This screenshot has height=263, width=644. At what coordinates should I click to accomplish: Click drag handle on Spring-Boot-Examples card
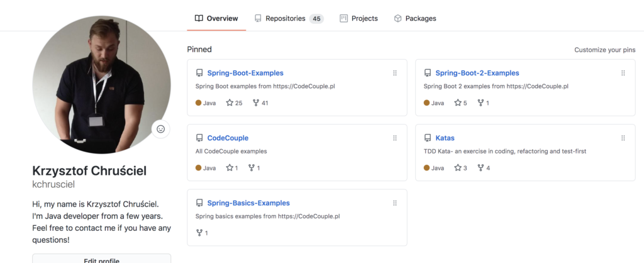pos(395,73)
